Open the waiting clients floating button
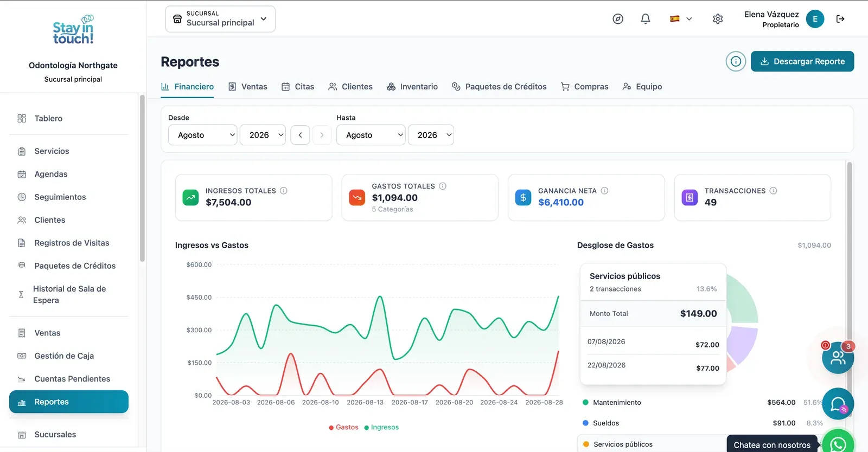Screen dimensions: 868x452 (838, 358)
